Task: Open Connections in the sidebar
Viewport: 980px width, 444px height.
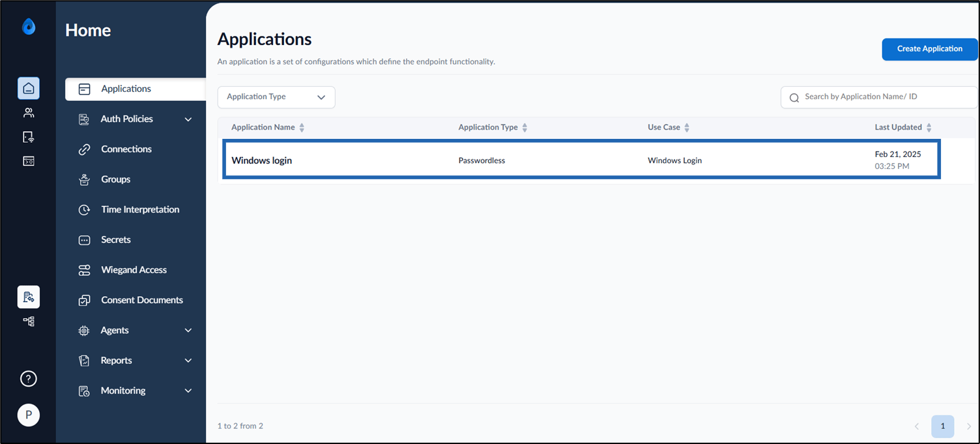Action: (x=126, y=149)
